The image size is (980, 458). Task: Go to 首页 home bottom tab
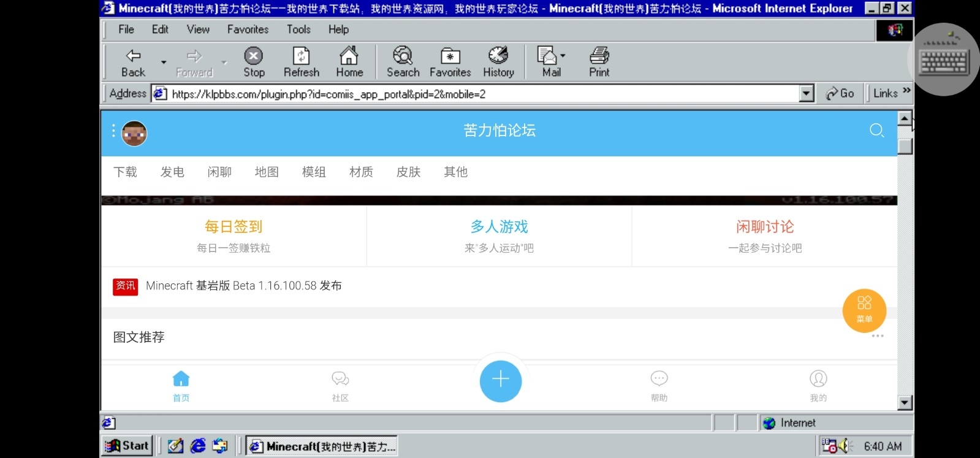(181, 386)
